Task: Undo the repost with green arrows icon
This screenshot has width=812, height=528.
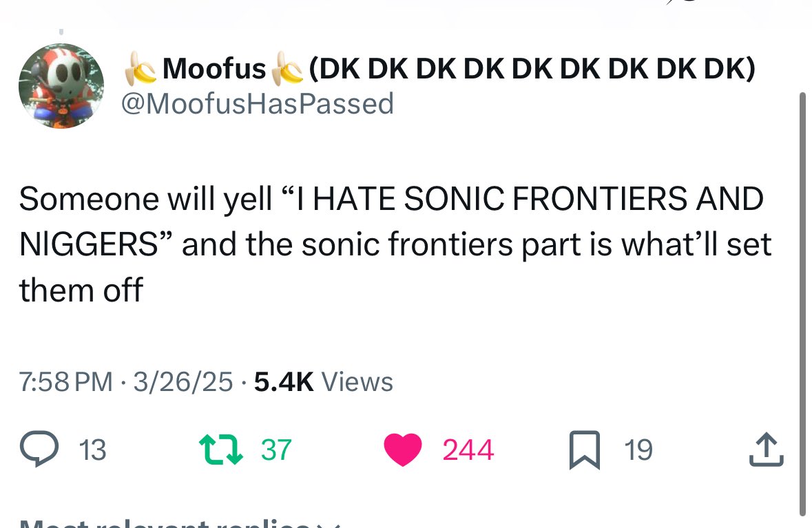Action: click(221, 450)
